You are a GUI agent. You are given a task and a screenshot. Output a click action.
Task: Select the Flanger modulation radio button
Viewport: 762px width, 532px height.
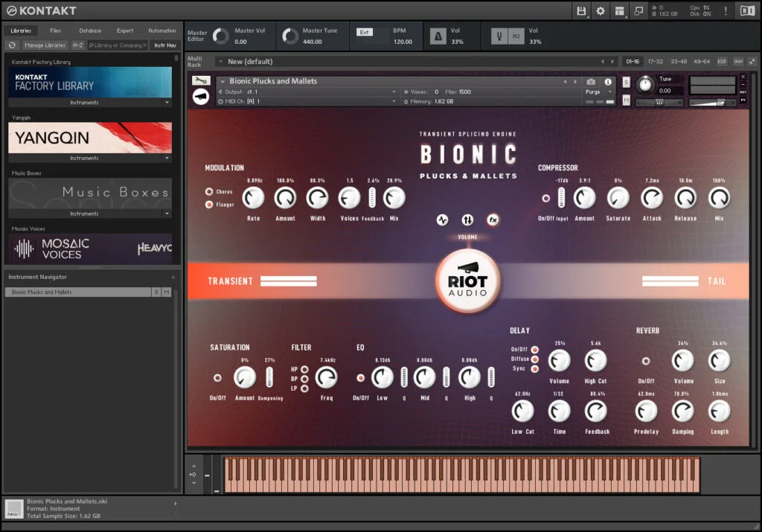pyautogui.click(x=209, y=205)
